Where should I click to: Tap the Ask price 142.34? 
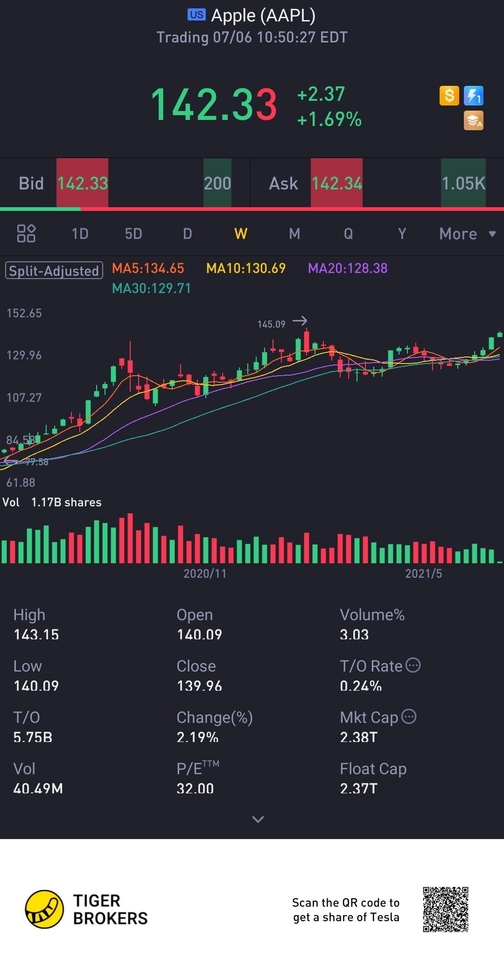point(336,183)
